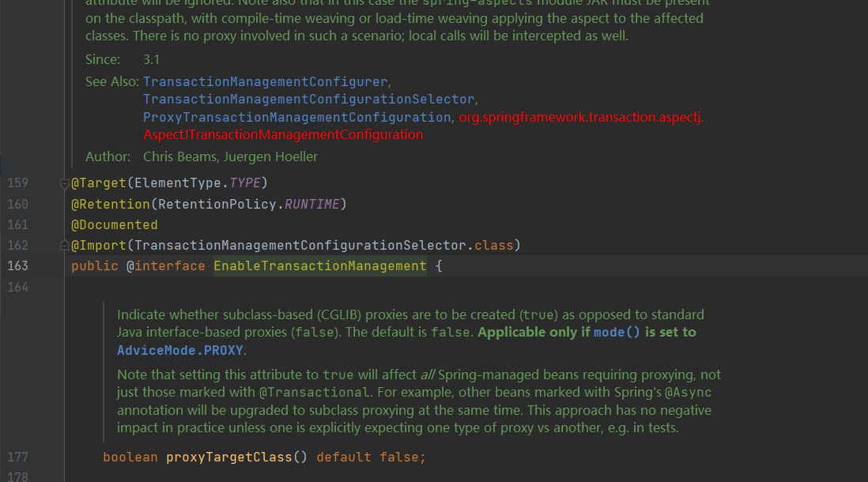Click the RUNTIME constant
The image size is (868, 482).
point(312,204)
